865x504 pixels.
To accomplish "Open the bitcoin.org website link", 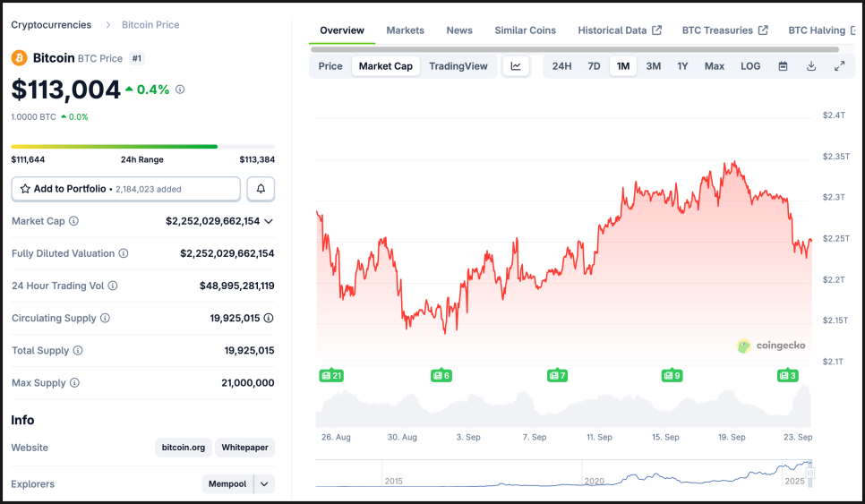I will coord(184,448).
